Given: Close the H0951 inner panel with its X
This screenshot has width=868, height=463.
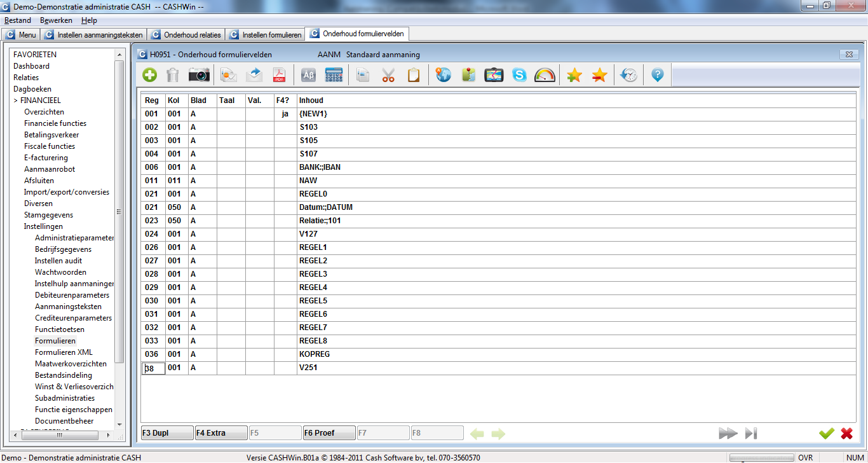Looking at the screenshot, I should click(849, 54).
